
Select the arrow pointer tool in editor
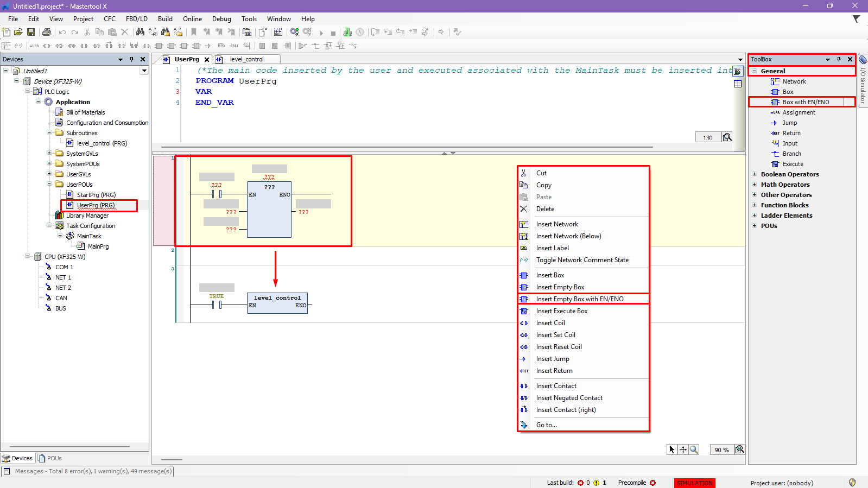coord(672,449)
